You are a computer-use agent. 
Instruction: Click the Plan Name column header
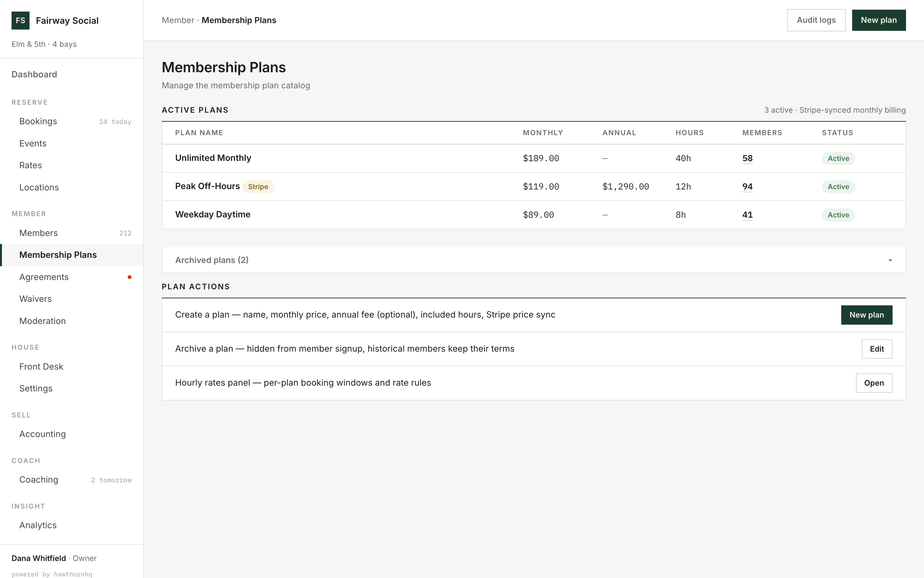coord(199,133)
